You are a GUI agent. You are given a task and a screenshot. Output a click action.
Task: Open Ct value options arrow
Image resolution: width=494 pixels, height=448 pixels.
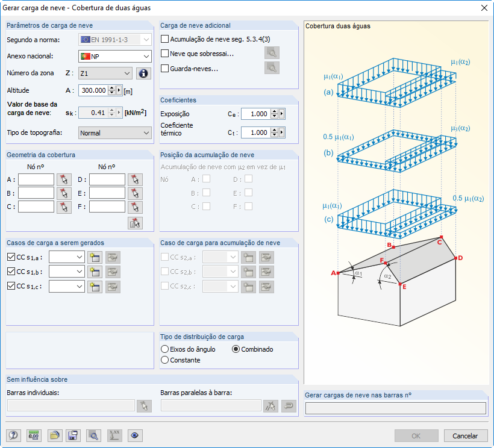pos(282,132)
